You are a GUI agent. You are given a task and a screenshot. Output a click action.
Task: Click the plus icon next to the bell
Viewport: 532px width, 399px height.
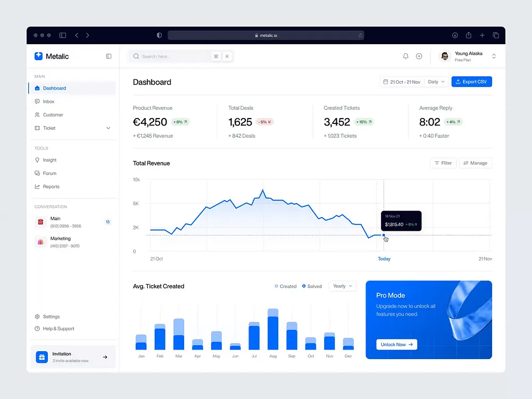[419, 56]
